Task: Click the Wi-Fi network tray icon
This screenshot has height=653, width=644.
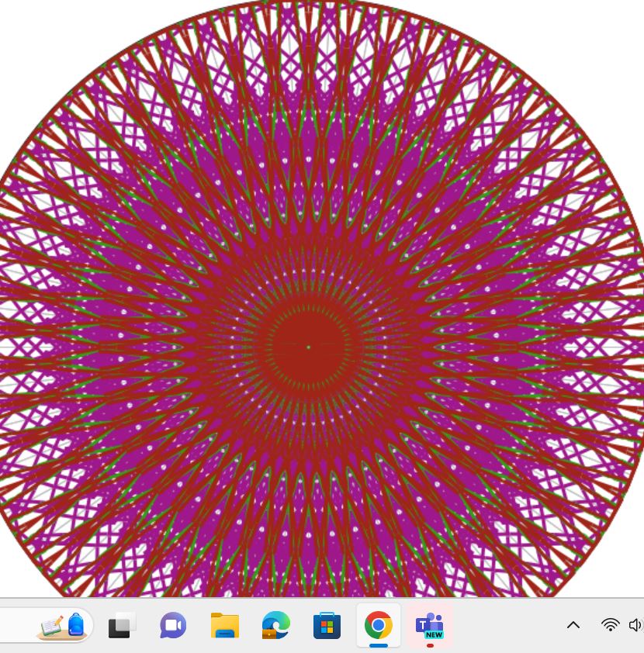Action: [611, 625]
